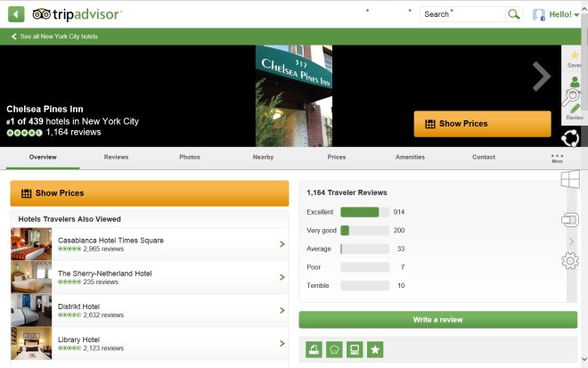Click the magnifying glass overlay icon
The height and width of the screenshot is (368, 588).
tap(570, 97)
